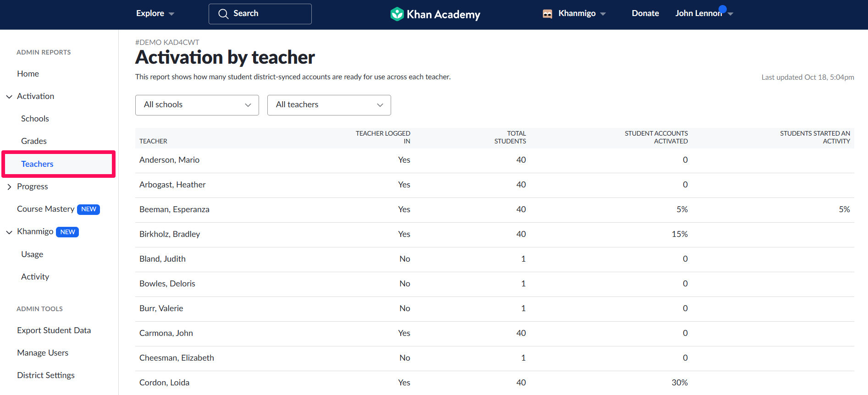This screenshot has height=395, width=868.
Task: Click 30% activated for Cordon, Loida
Action: pos(680,383)
